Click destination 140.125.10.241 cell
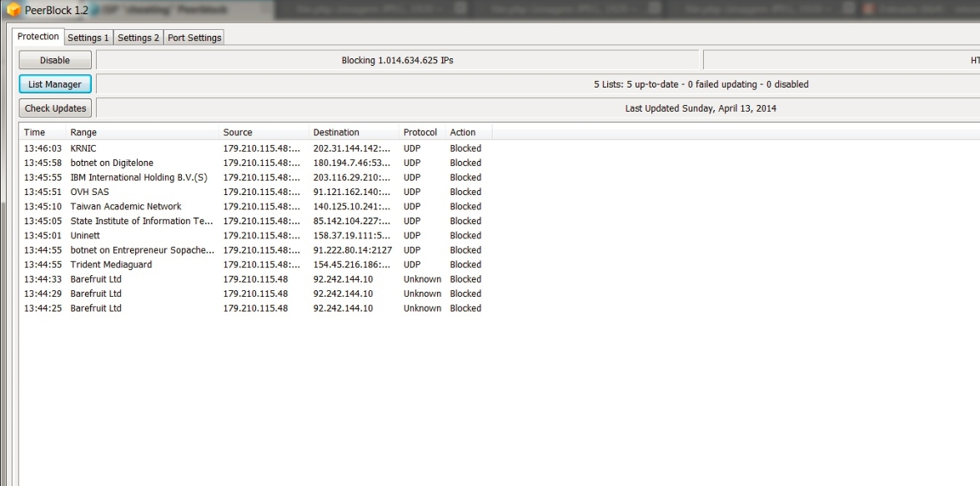 point(352,206)
